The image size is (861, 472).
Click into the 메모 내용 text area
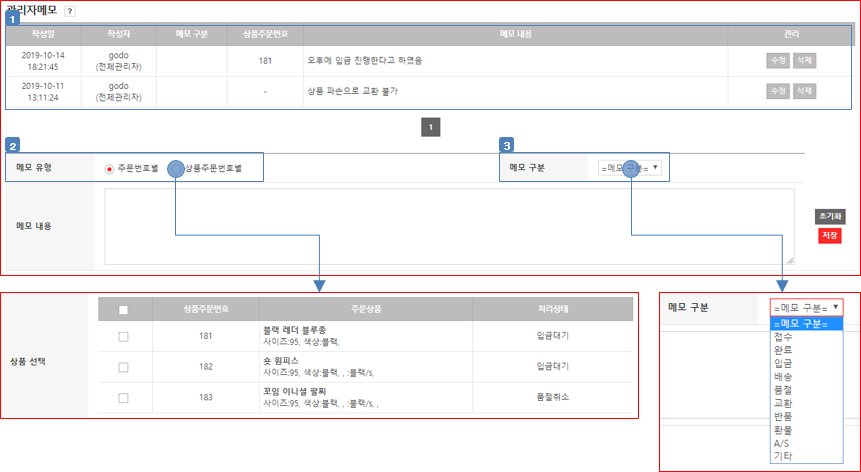pos(449,227)
